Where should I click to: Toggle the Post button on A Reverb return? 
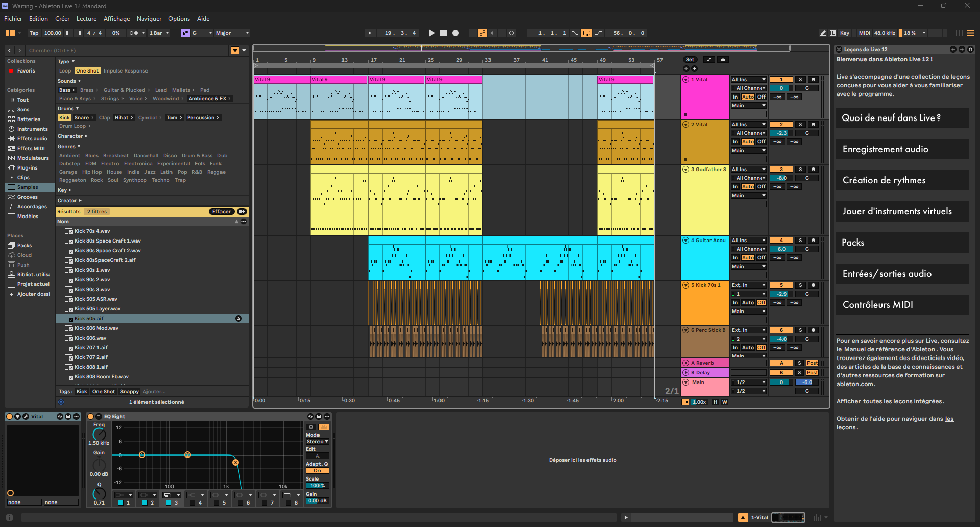point(812,363)
